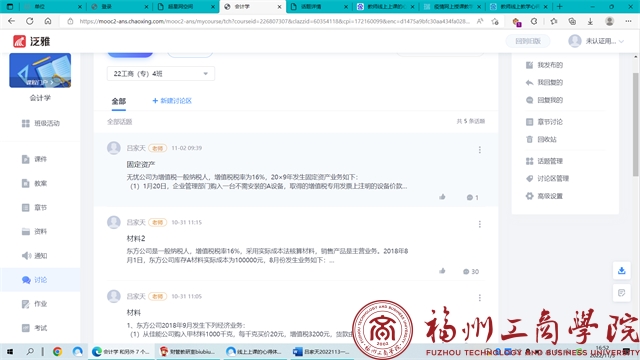The width and height of the screenshot is (640, 360).
Task: Open browser downloads panel
Action: [590, 21]
